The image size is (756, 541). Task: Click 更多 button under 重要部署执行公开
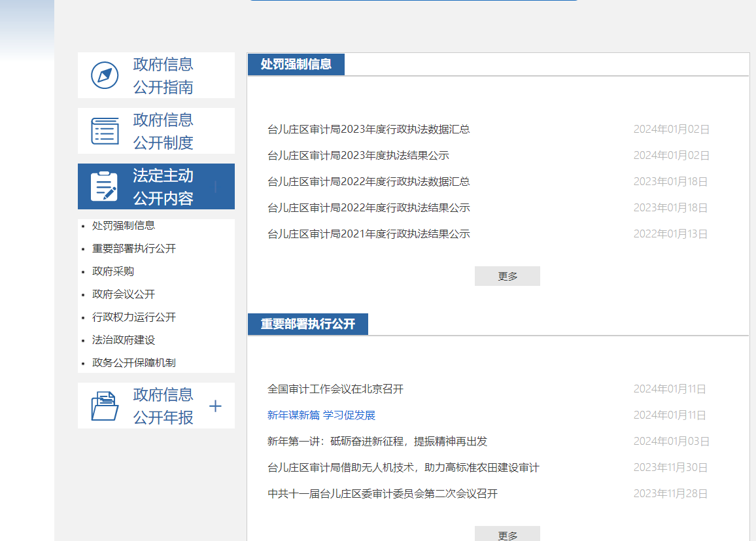point(507,534)
